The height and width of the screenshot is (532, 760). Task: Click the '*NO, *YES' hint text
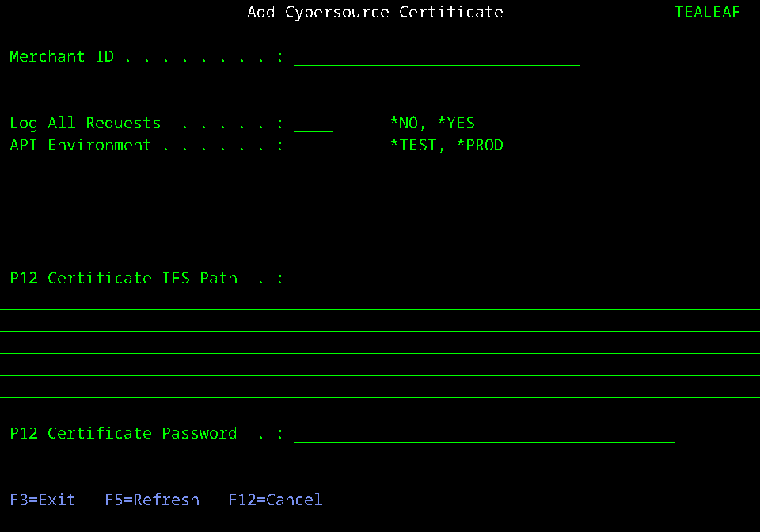pyautogui.click(x=432, y=123)
